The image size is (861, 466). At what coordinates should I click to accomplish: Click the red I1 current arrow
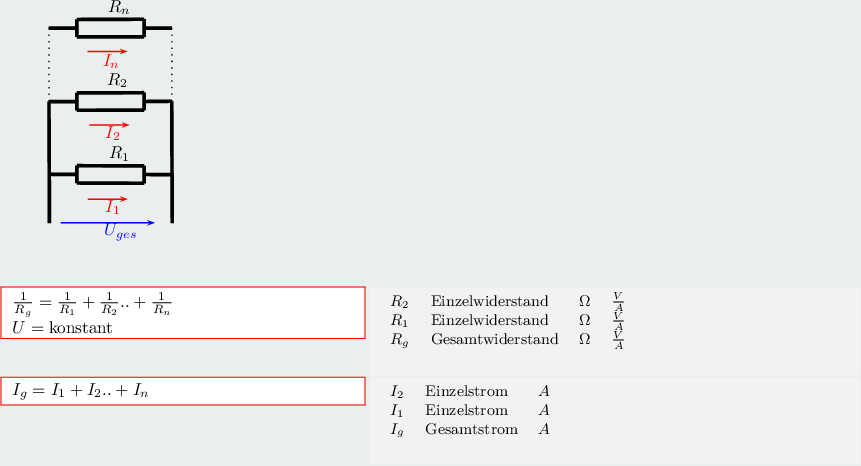108,199
